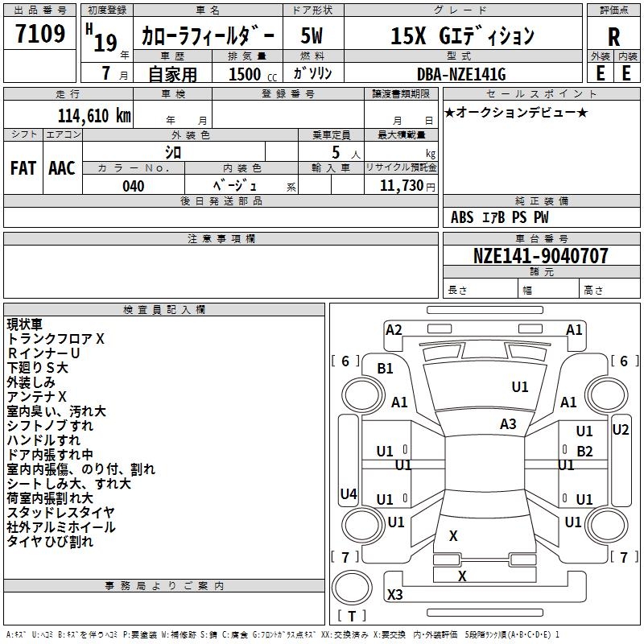Click the grade 15X Gエディション
644x644 pixels.
click(462, 35)
